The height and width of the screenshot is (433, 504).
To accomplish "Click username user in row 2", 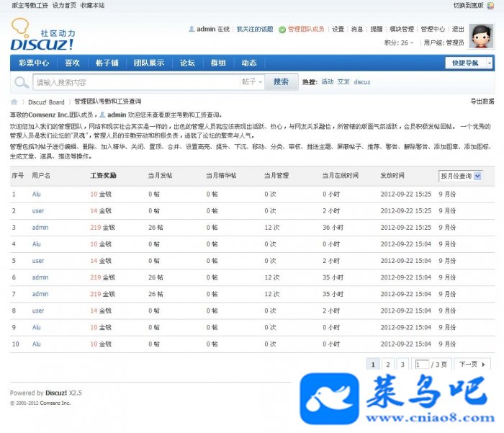I will [38, 210].
